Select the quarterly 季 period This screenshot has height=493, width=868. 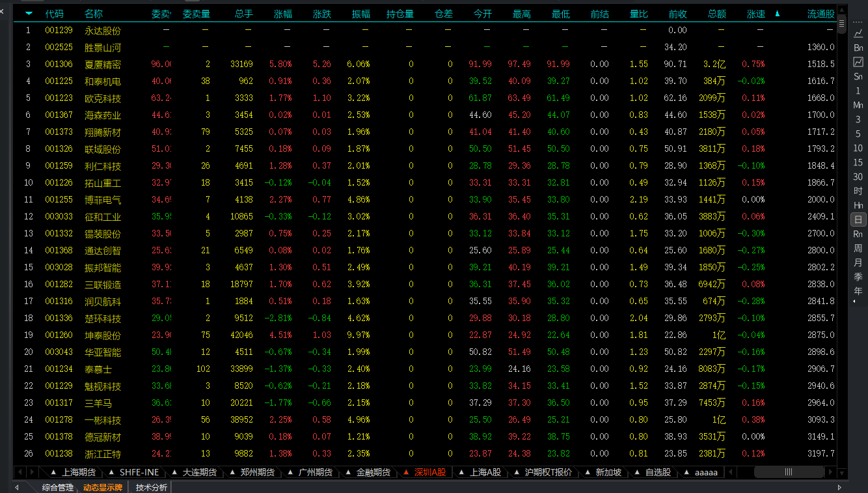click(x=858, y=277)
